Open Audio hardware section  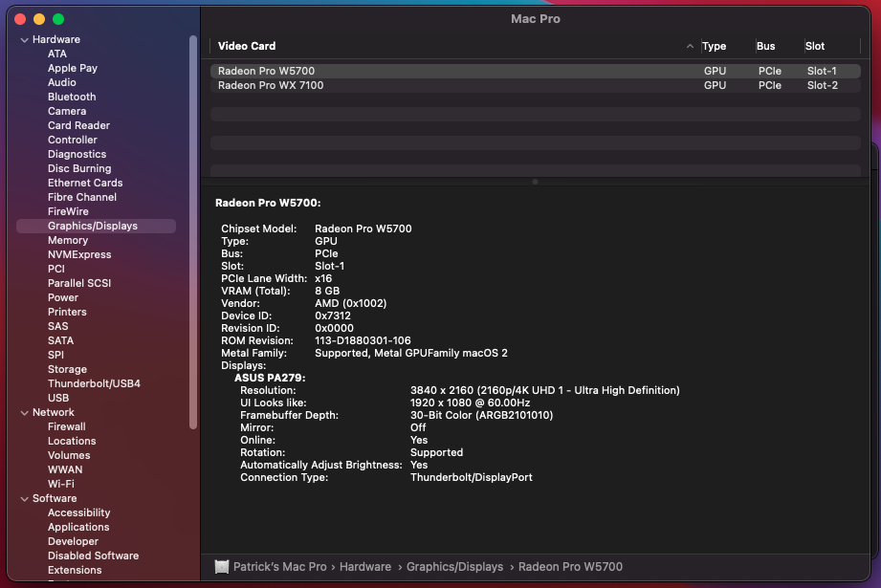tap(62, 82)
